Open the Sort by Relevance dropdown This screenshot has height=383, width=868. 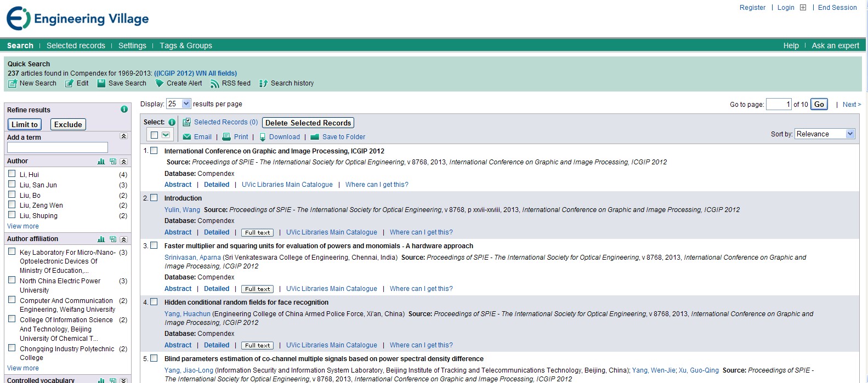point(825,134)
